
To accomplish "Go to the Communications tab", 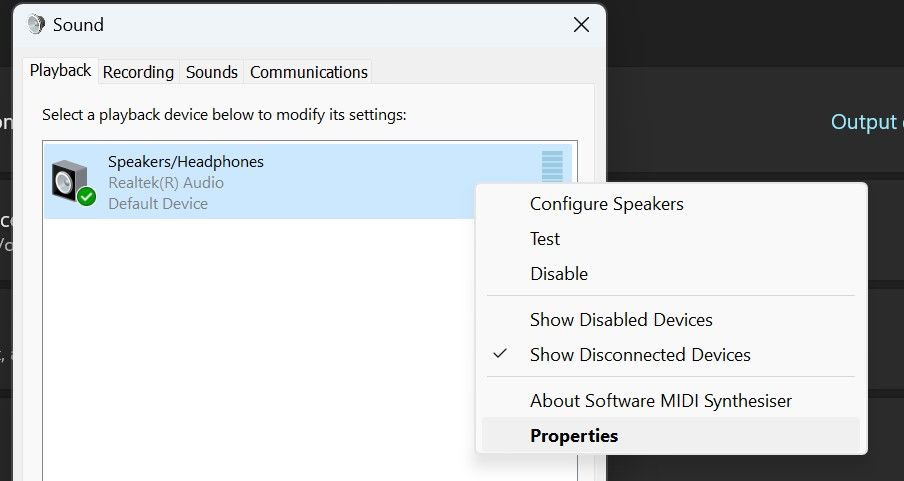I will (309, 72).
